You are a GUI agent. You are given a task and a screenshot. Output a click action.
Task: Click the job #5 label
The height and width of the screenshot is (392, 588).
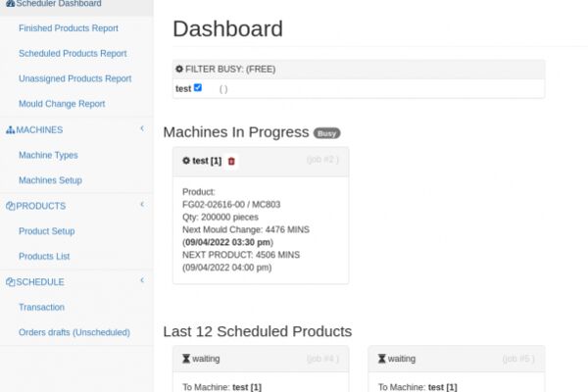(518, 359)
